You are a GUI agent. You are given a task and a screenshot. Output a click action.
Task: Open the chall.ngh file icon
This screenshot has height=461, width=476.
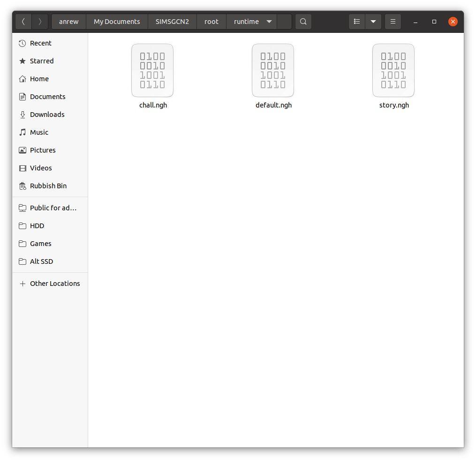(x=152, y=71)
